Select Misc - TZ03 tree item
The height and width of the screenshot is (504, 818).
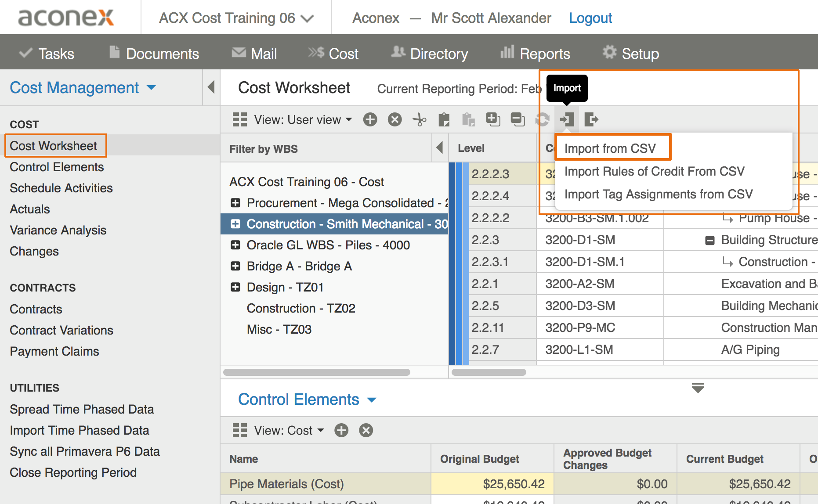(279, 329)
